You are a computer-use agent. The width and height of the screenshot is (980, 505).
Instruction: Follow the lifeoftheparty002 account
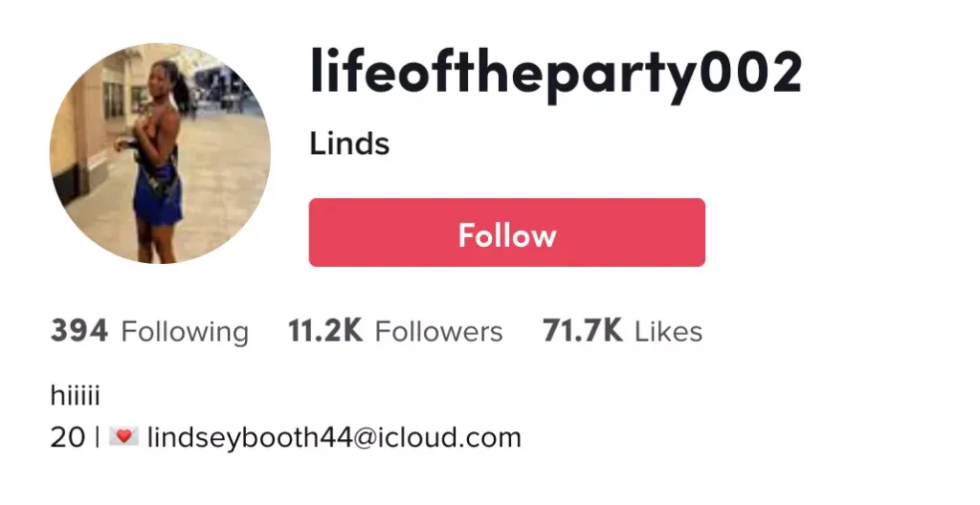pos(507,232)
